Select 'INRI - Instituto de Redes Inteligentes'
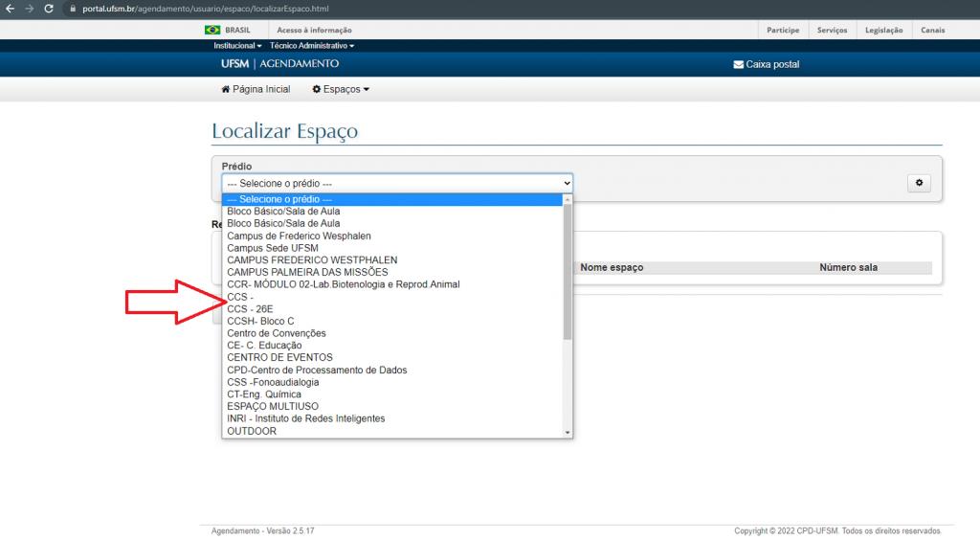 click(x=306, y=418)
